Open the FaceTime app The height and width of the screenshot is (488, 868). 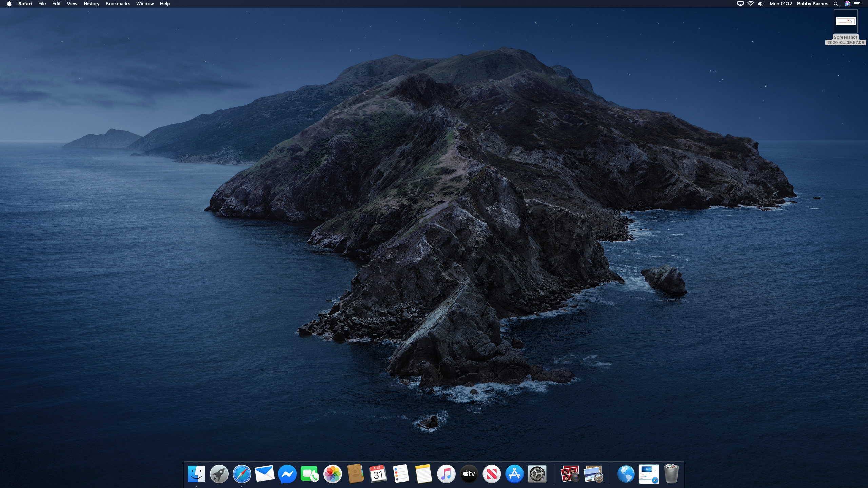[310, 474]
